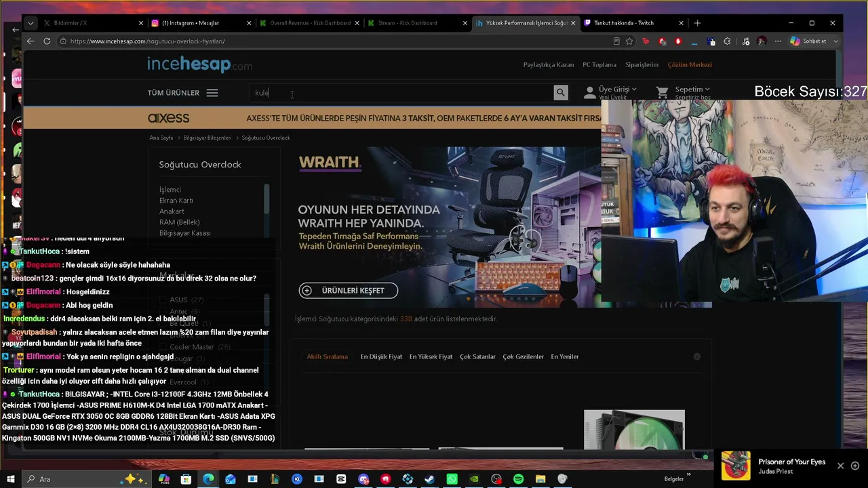Select Ekran Kartı category in sidebar
This screenshot has height=488, width=868.
click(176, 201)
